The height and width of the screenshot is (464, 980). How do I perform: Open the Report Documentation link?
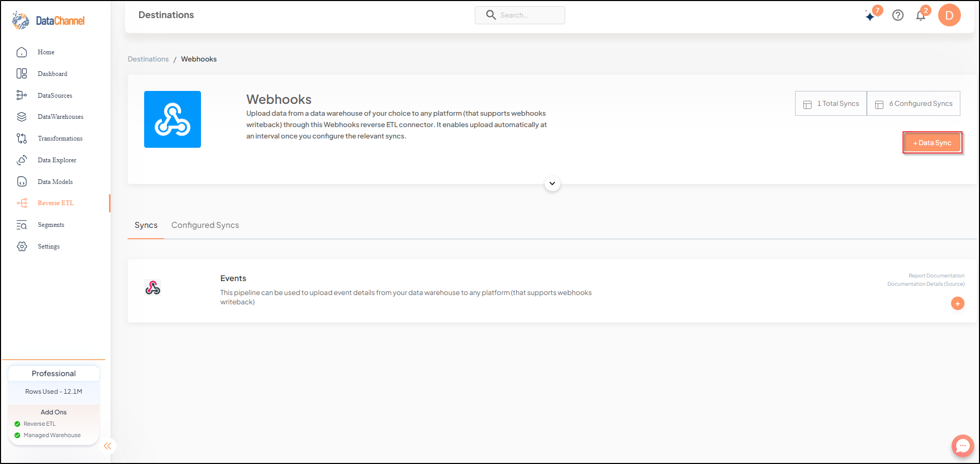[937, 275]
